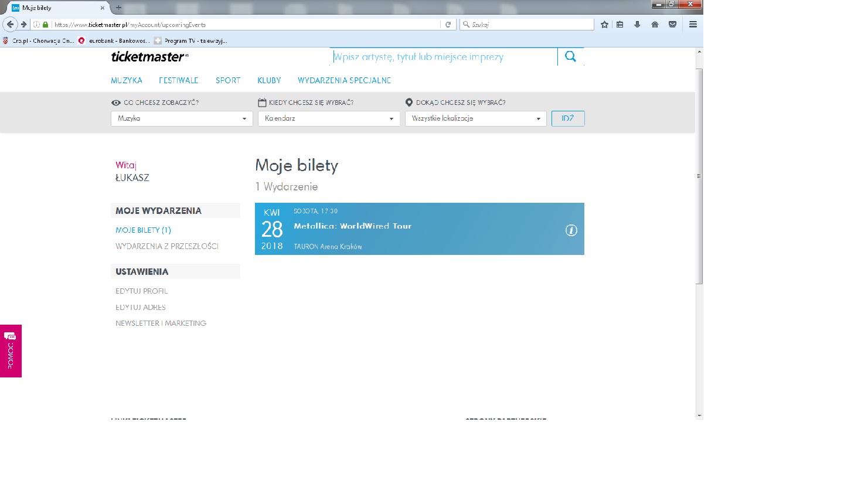
Task: Click the page vertical scrollbar
Action: (x=699, y=176)
